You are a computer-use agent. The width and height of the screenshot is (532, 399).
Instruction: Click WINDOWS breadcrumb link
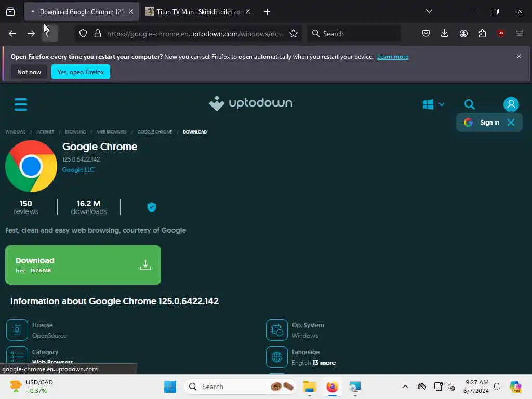(15, 132)
